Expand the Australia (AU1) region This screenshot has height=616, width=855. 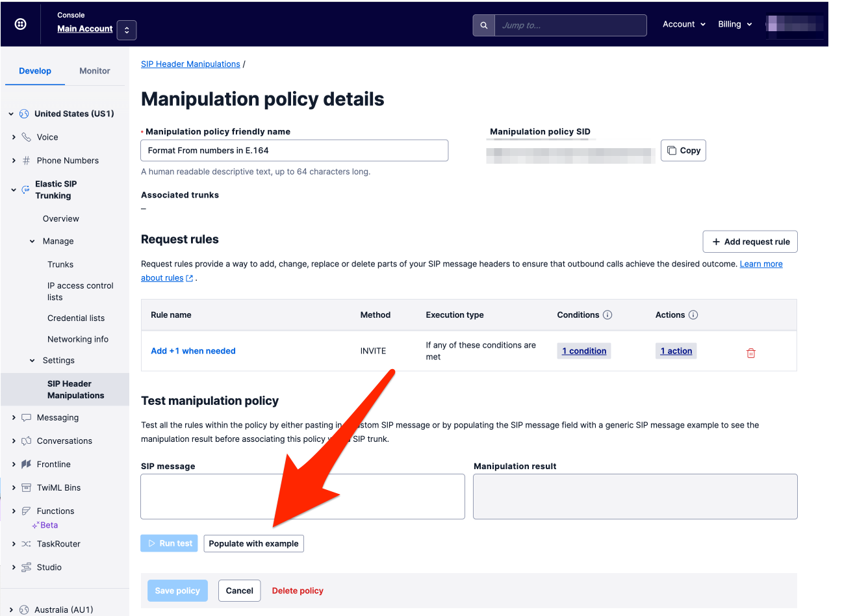(x=11, y=610)
